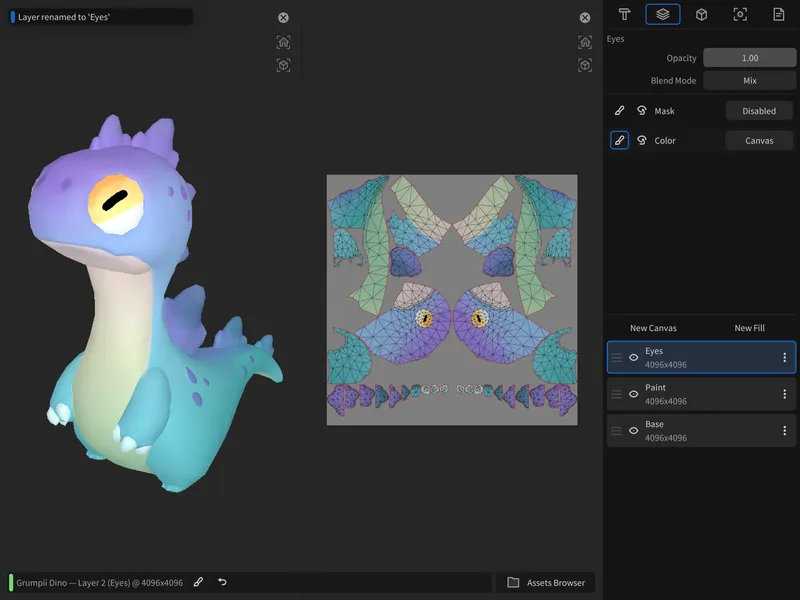Open the document notes tab icon
Viewport: 800px width, 600px height.
(x=778, y=14)
